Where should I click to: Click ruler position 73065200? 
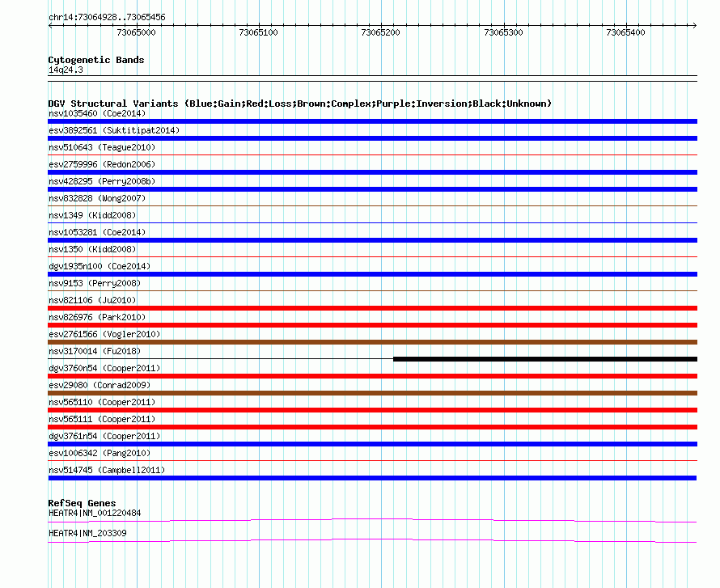coord(381,32)
